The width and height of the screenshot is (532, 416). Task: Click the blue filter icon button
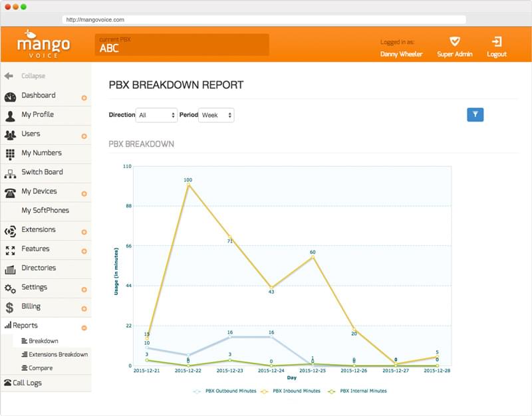pos(475,114)
